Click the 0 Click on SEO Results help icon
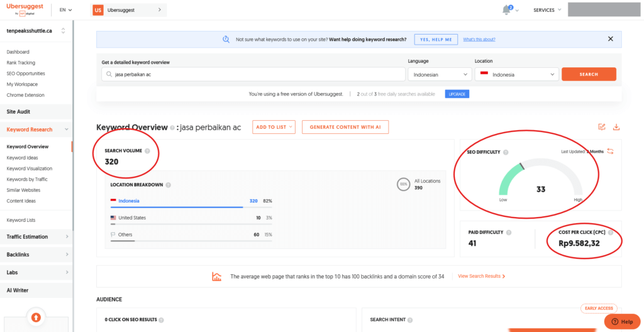The width and height of the screenshot is (644, 332). 161,320
